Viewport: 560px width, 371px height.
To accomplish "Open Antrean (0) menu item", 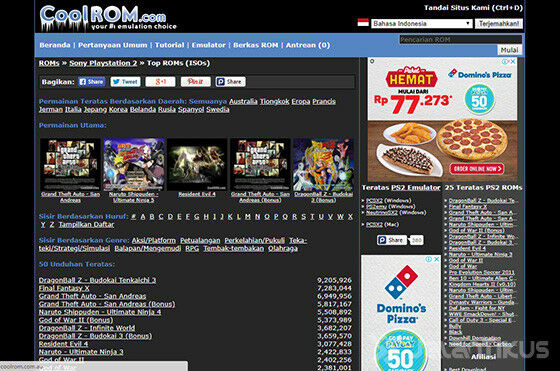I will point(308,45).
